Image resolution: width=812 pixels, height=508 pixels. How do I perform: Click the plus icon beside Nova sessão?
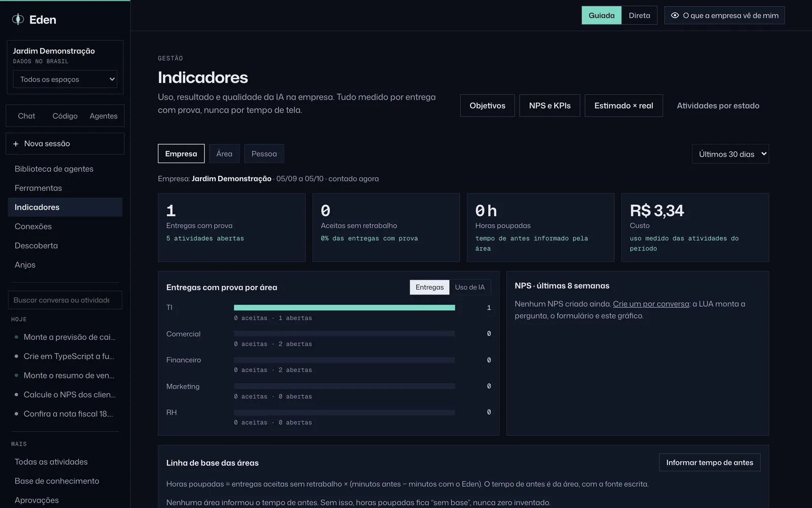click(x=16, y=144)
